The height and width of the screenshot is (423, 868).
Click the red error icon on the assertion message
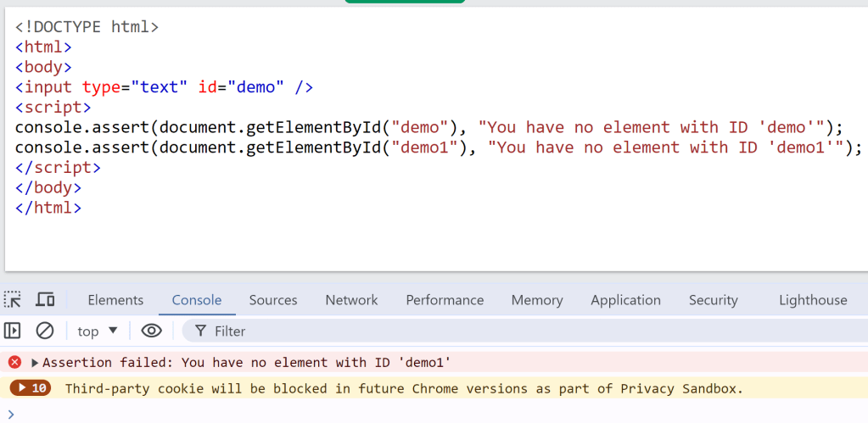(14, 362)
